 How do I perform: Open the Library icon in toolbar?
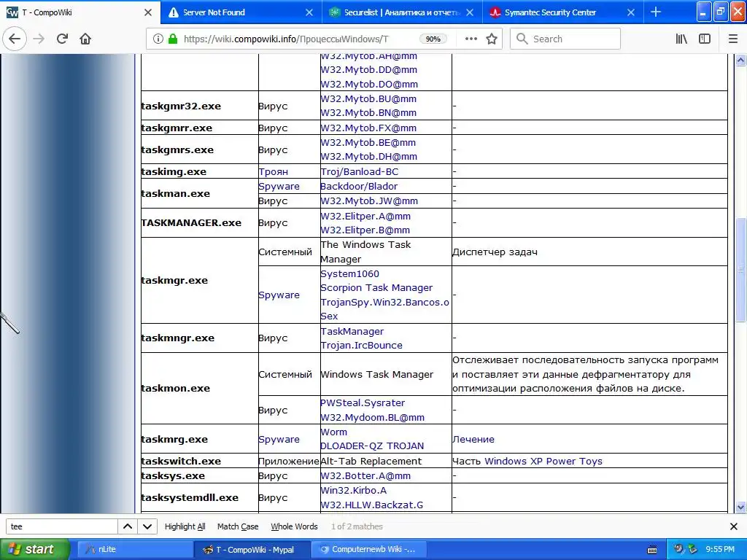[681, 39]
